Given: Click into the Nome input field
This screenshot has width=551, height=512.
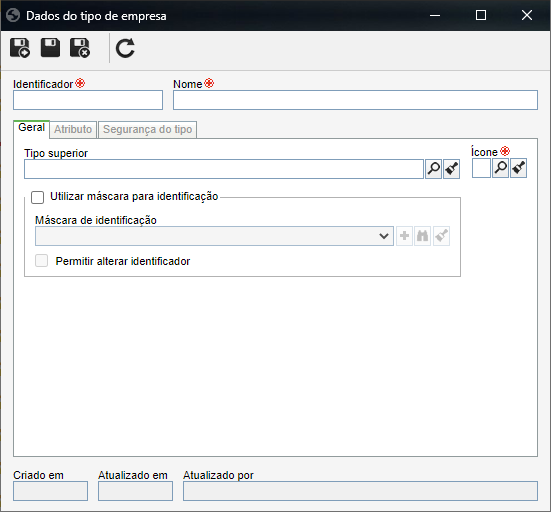Looking at the screenshot, I should (355, 100).
